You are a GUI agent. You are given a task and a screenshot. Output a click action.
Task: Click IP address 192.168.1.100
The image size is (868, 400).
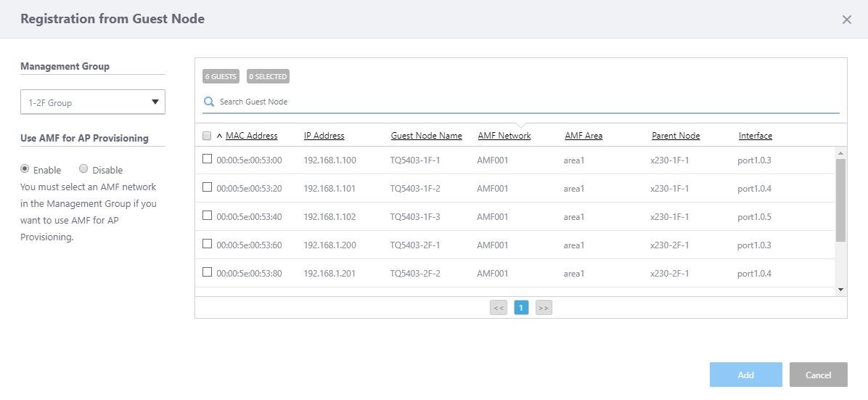click(x=330, y=160)
